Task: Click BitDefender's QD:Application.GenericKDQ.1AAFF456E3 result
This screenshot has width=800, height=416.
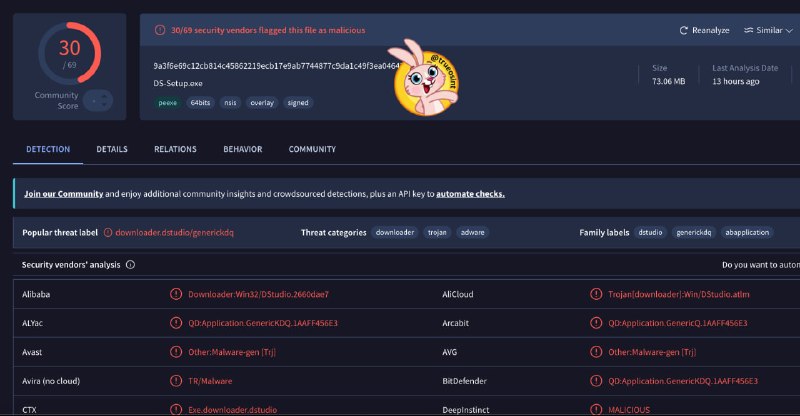Action: pyautogui.click(x=683, y=381)
